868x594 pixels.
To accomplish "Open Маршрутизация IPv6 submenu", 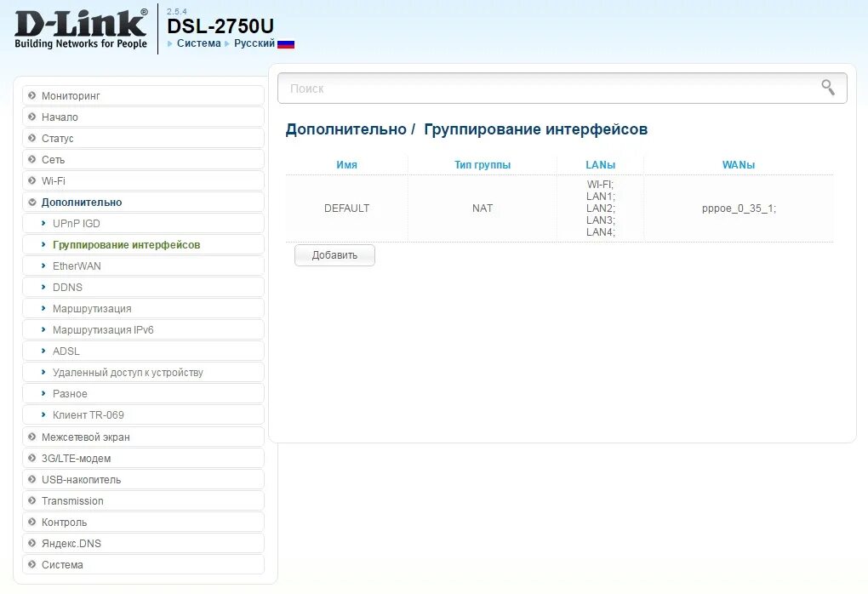I will coord(143,330).
